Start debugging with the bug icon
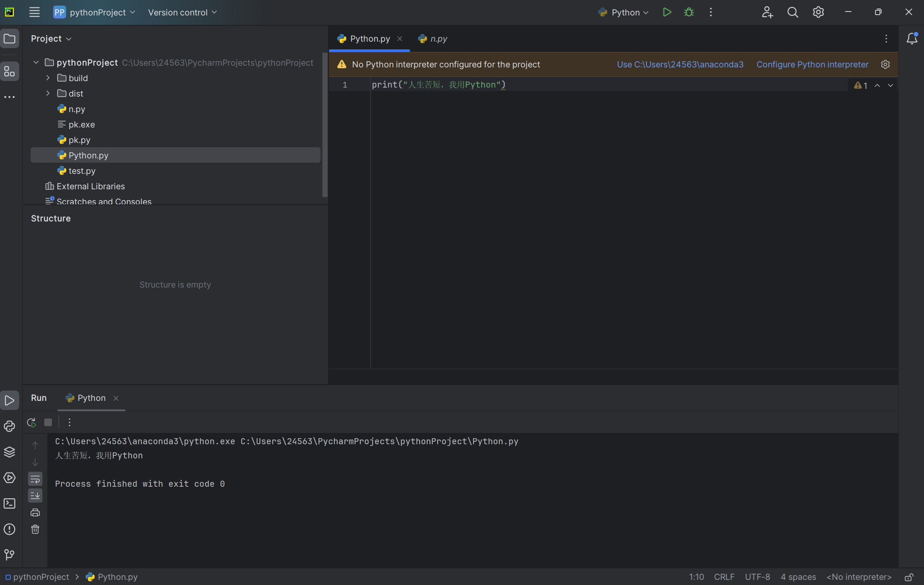 pos(689,12)
